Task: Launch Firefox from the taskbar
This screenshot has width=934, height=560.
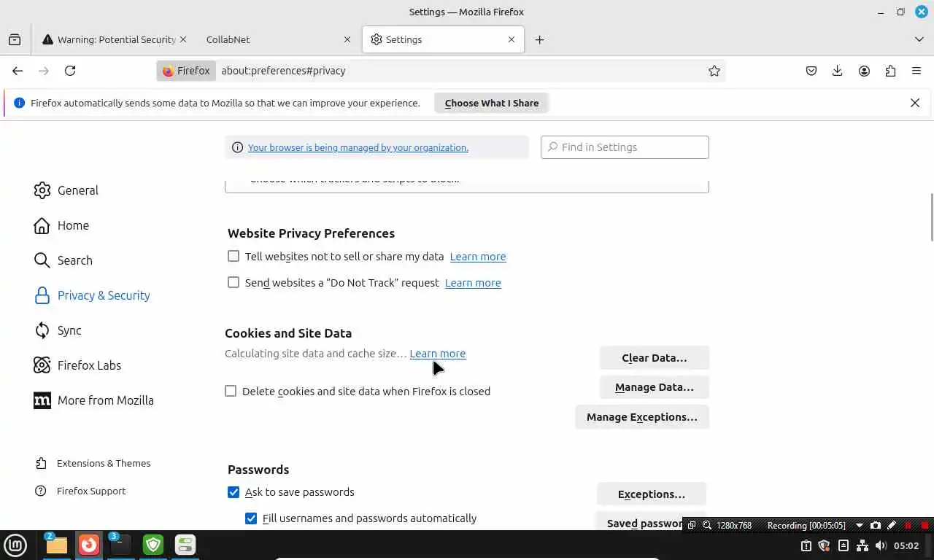Action: click(89, 545)
